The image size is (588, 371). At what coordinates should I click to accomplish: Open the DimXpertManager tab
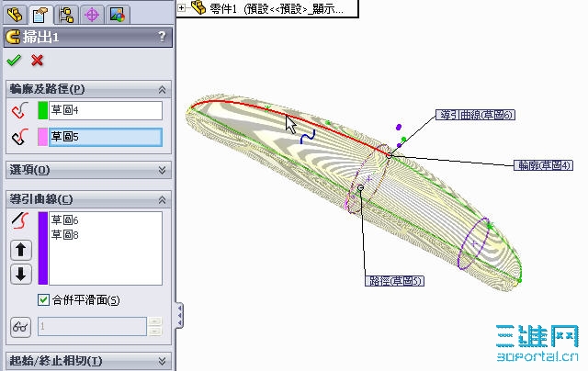point(92,15)
